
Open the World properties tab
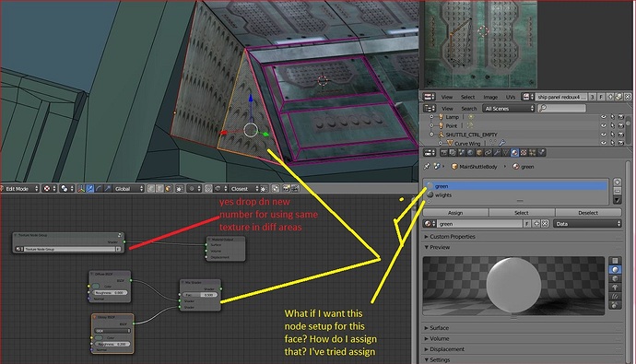pyautogui.click(x=470, y=153)
